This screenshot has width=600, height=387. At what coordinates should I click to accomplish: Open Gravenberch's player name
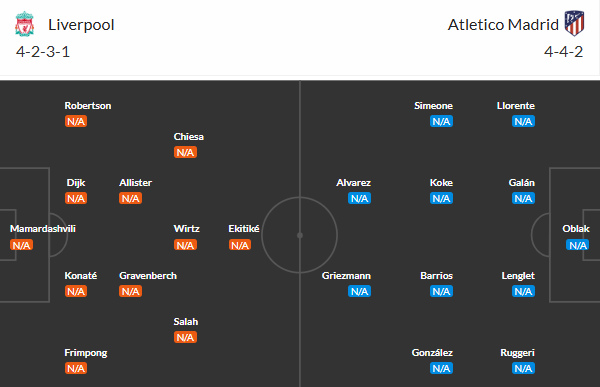click(148, 276)
